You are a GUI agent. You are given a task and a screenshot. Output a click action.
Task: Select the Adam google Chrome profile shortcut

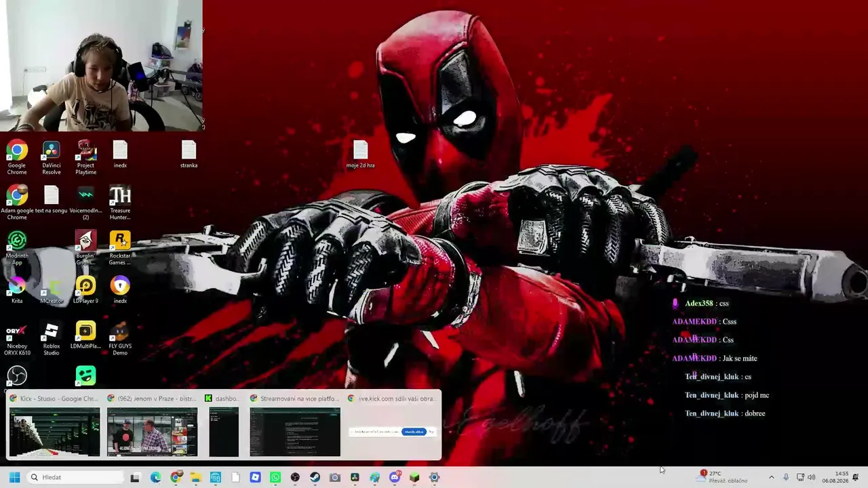17,203
